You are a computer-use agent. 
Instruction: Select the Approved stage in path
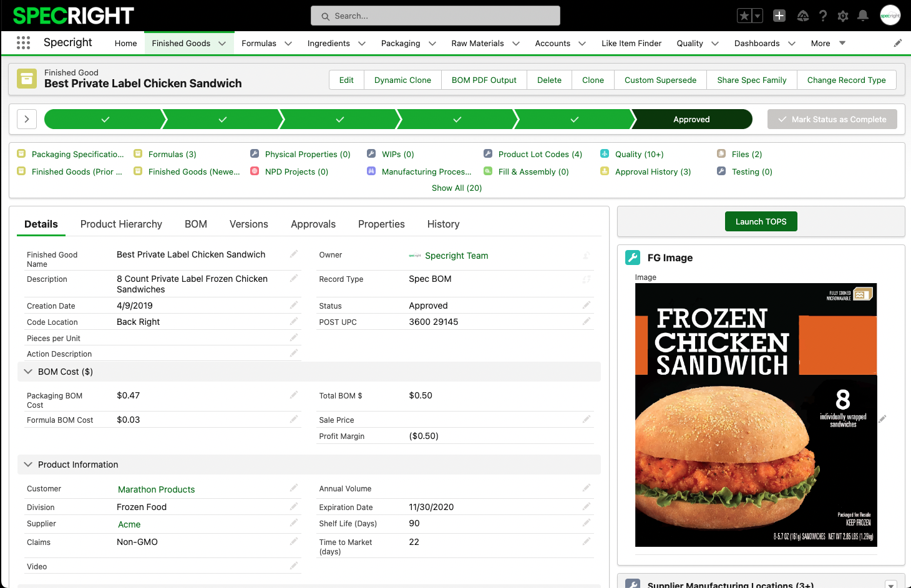(691, 119)
